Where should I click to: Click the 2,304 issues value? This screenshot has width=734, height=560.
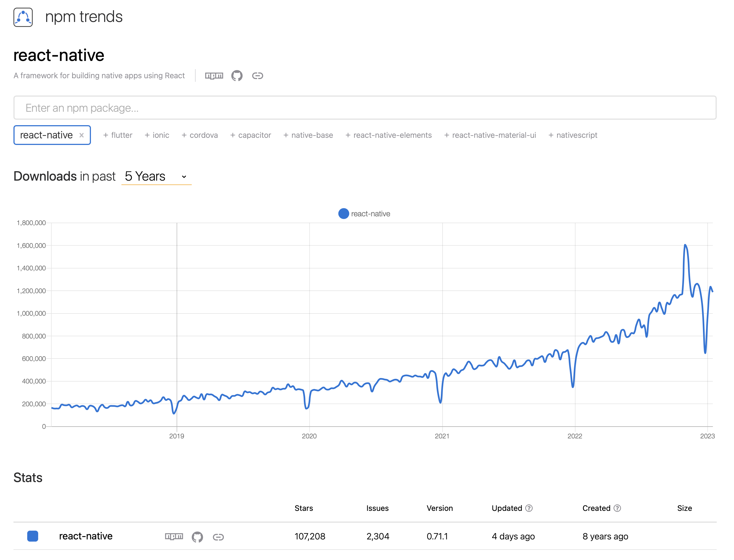point(378,536)
